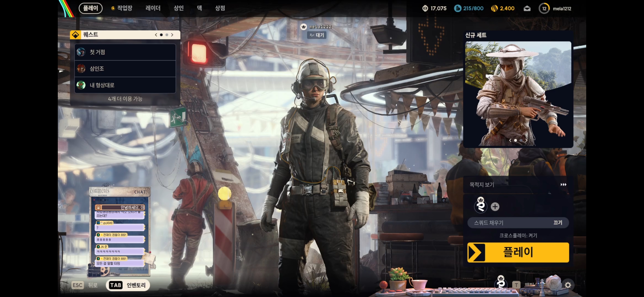This screenshot has height=297, width=644.
Task: Click the 17,075 coin balance
Action: point(438,8)
